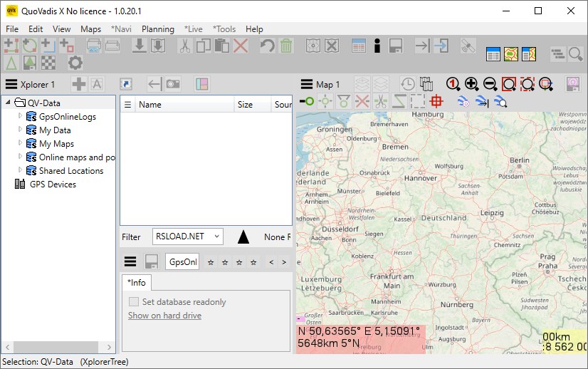Click the scissors Cut icon in main toolbar
Image resolution: width=588 pixels, height=369 pixels.
pyautogui.click(x=184, y=46)
